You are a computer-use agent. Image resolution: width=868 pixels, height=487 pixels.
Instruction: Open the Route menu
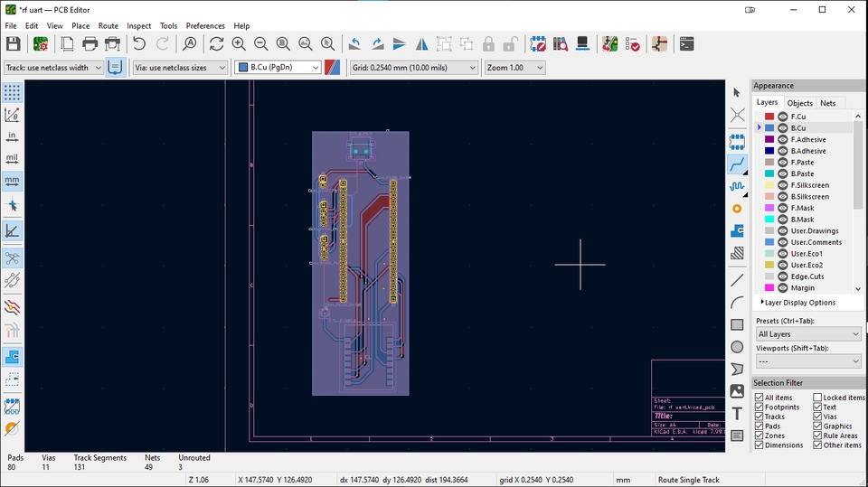click(x=108, y=25)
